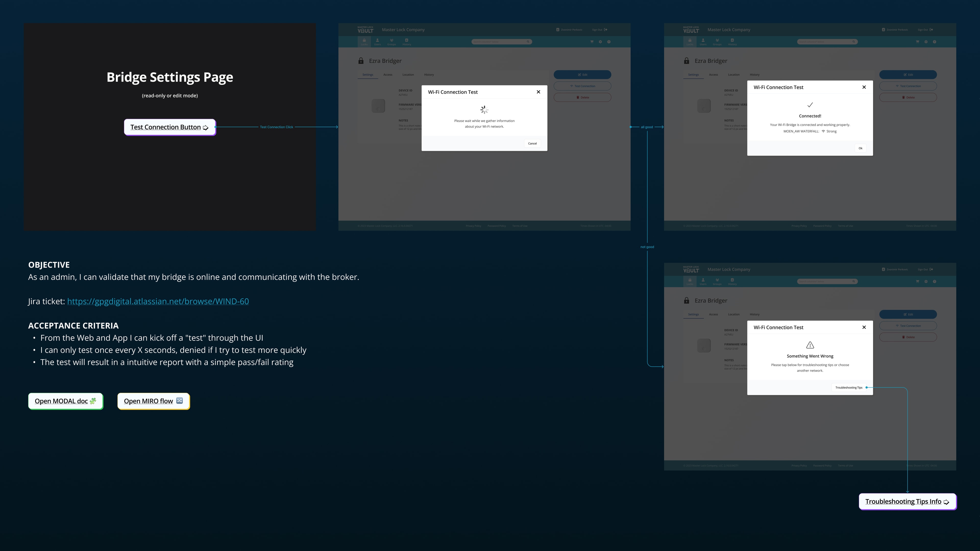Viewport: 980px width, 551px height.
Task: Click the search magnifier in the Something Went Wrong frame
Action: pyautogui.click(x=854, y=281)
